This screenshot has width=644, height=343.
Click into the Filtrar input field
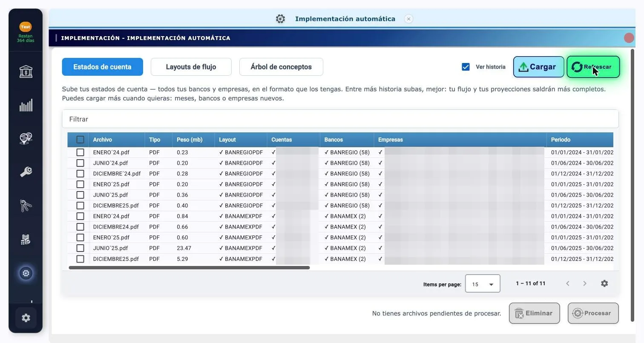[340, 119]
